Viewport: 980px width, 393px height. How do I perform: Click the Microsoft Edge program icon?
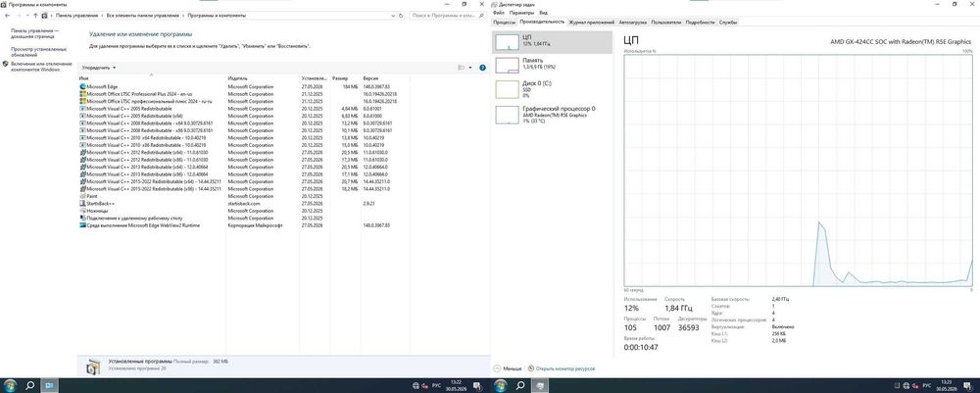click(83, 86)
